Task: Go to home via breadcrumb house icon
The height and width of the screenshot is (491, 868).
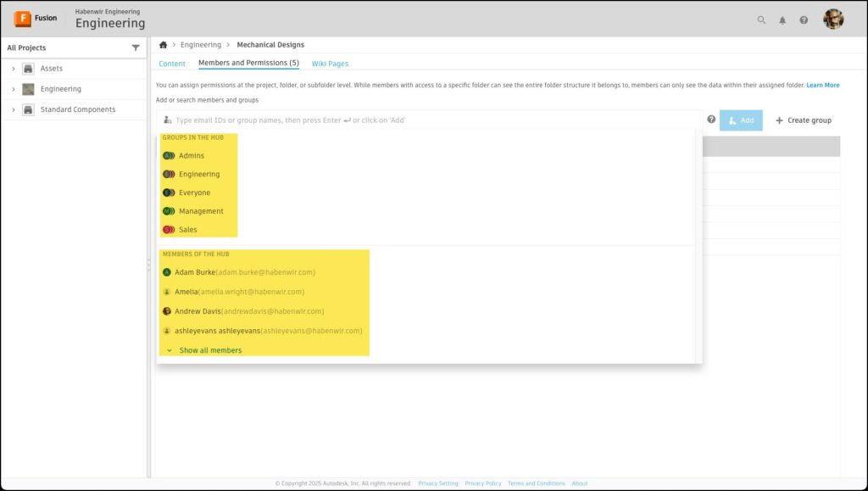Action: [x=164, y=45]
